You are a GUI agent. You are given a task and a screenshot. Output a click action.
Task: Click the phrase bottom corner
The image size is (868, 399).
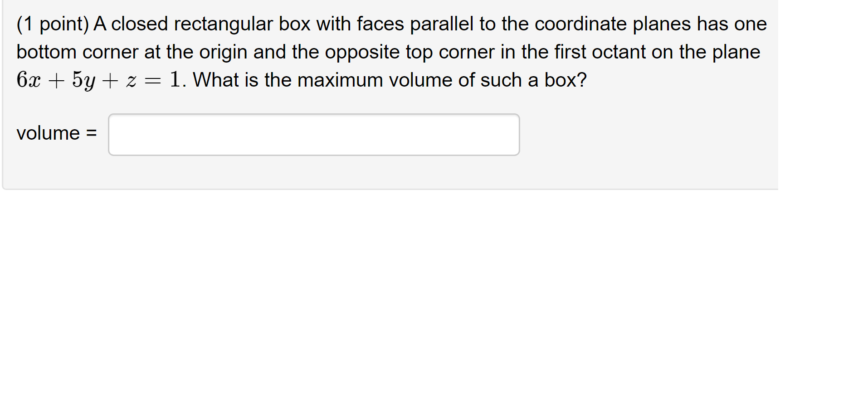click(x=77, y=52)
